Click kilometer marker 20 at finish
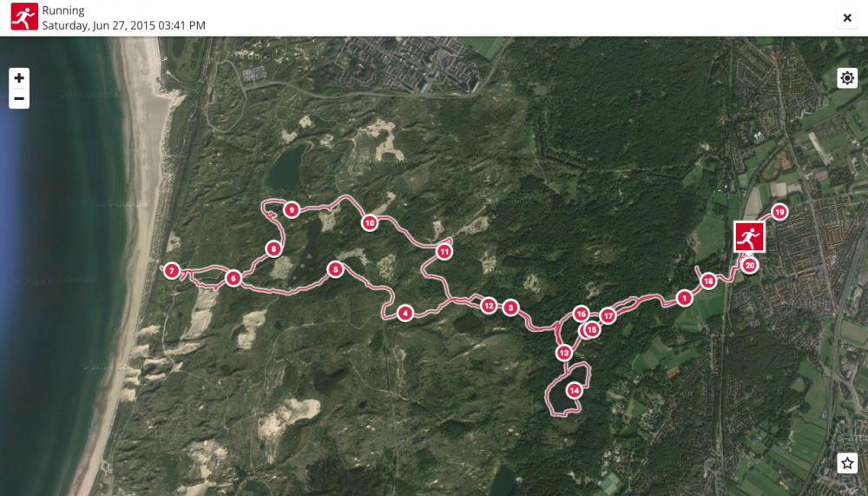 (750, 266)
